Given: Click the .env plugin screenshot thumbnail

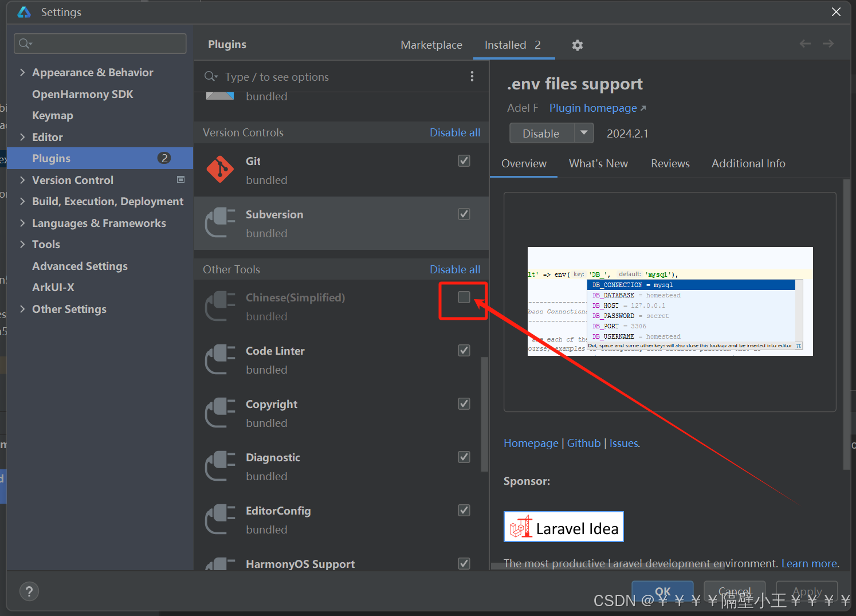Looking at the screenshot, I should pyautogui.click(x=670, y=301).
